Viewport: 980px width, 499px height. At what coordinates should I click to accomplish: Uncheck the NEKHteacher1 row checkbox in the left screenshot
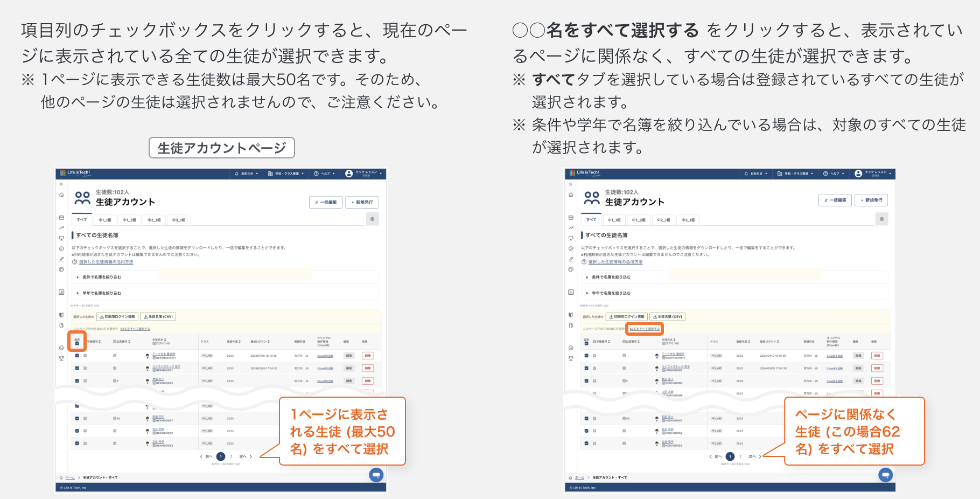pyautogui.click(x=77, y=356)
